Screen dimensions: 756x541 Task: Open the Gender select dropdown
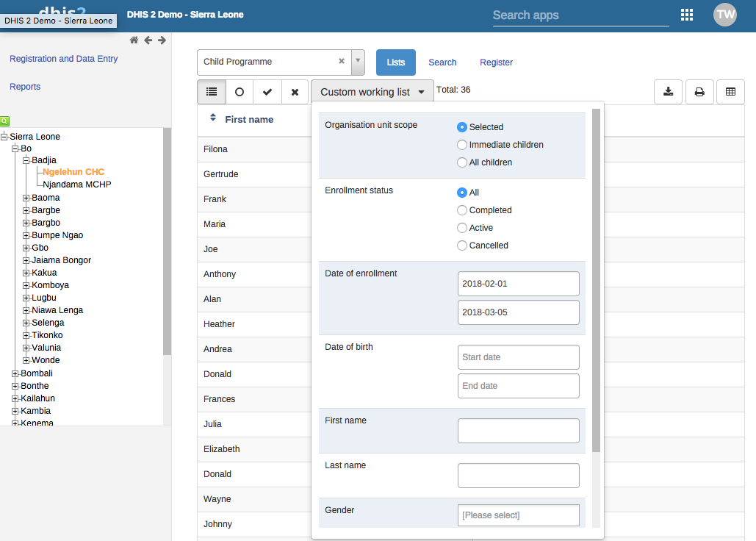pos(518,515)
